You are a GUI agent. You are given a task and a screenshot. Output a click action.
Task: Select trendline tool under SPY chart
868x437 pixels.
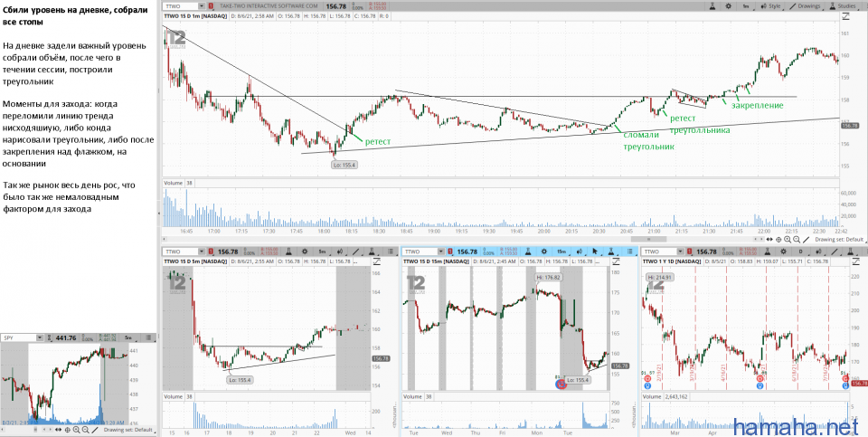click(x=95, y=430)
